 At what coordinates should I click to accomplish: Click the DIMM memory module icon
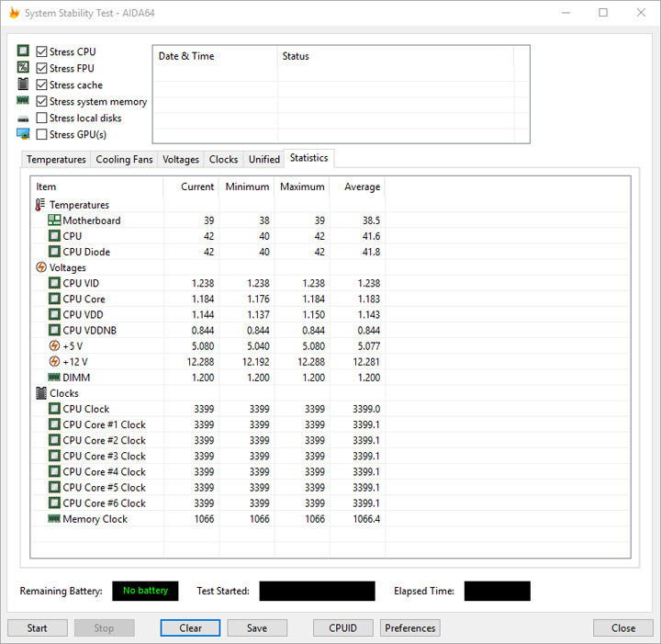pyautogui.click(x=54, y=377)
